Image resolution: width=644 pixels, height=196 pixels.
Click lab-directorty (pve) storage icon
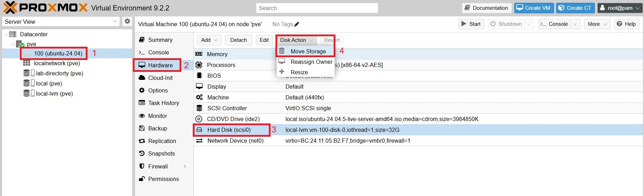(26, 73)
